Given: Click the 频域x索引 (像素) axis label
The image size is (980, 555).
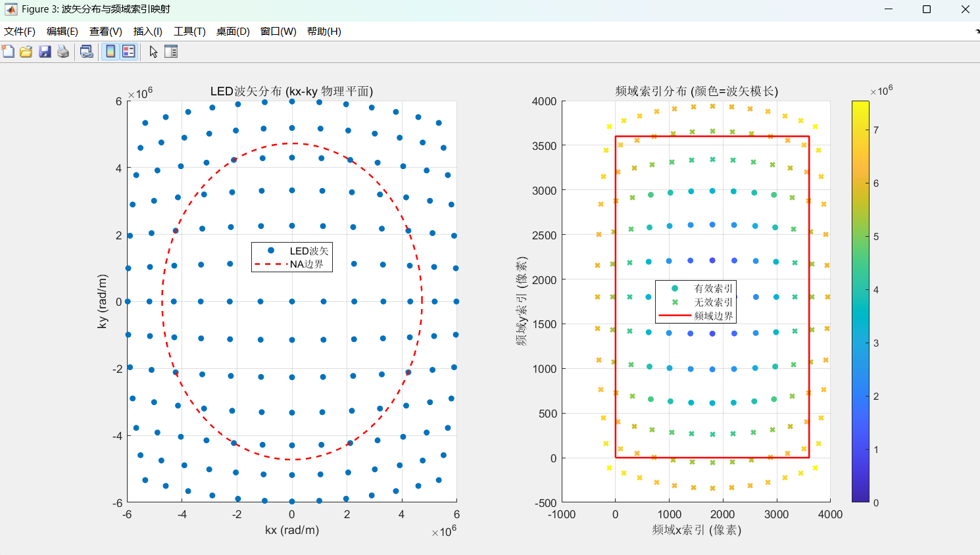Looking at the screenshot, I should click(x=697, y=529).
